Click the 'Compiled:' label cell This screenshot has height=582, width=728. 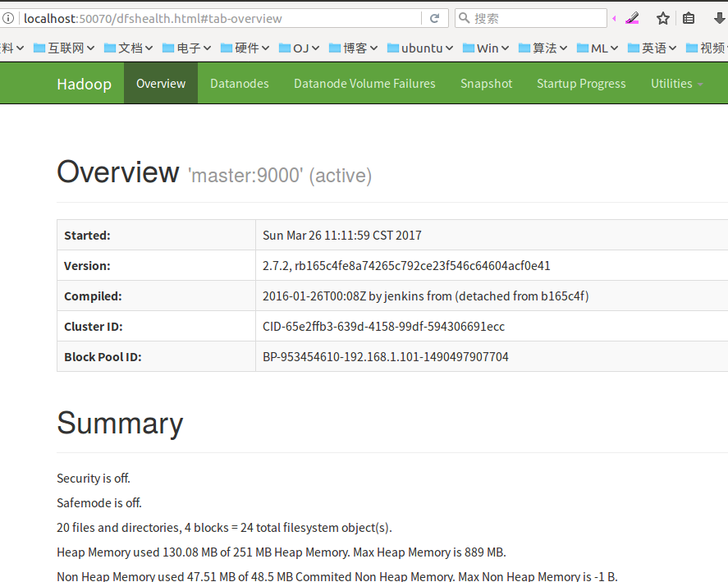click(156, 296)
